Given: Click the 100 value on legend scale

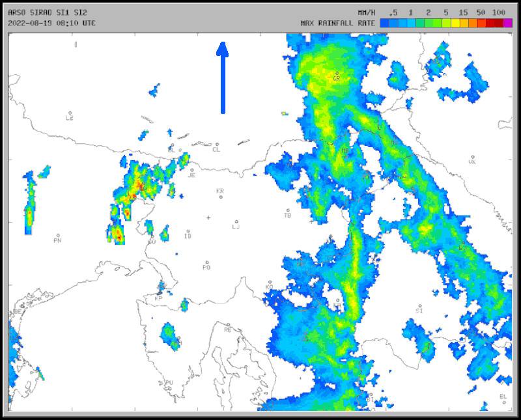Looking at the screenshot, I should coord(499,12).
